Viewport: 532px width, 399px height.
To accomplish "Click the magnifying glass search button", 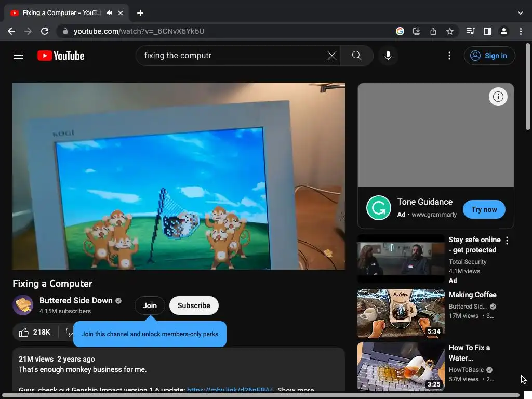I will pos(356,55).
